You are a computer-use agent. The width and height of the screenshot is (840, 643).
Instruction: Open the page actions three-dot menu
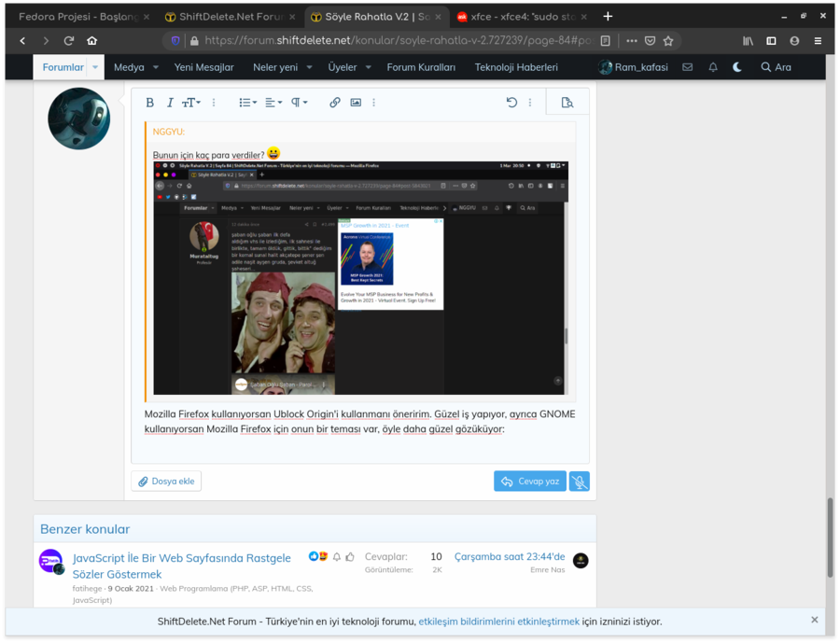point(632,41)
